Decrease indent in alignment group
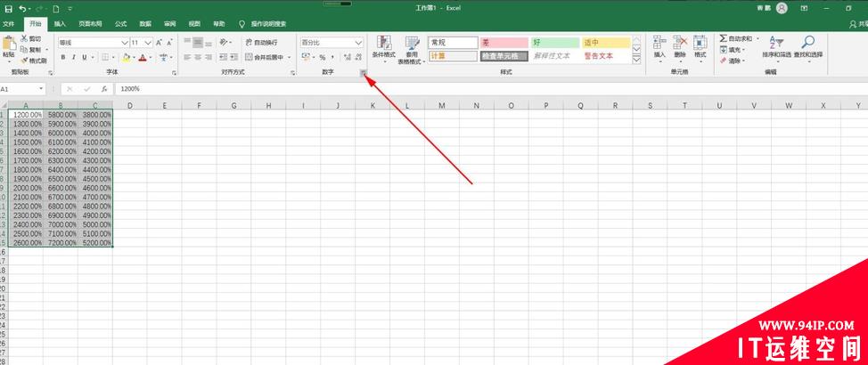 223,57
